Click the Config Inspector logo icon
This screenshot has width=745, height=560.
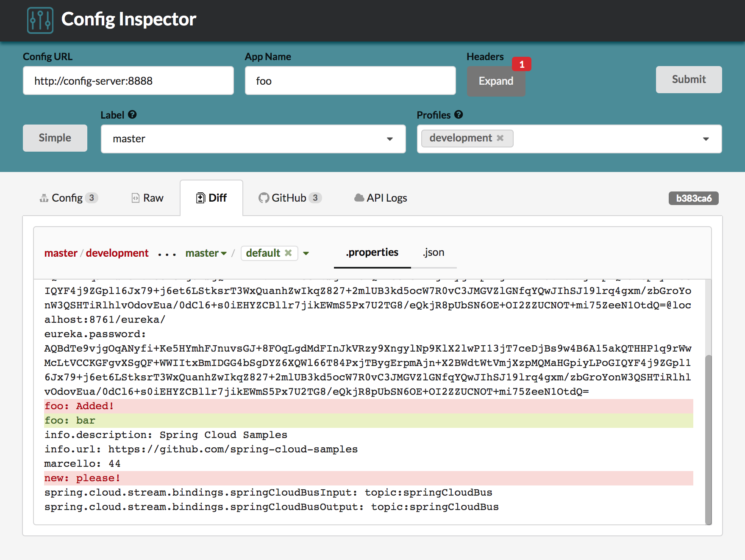coord(40,20)
